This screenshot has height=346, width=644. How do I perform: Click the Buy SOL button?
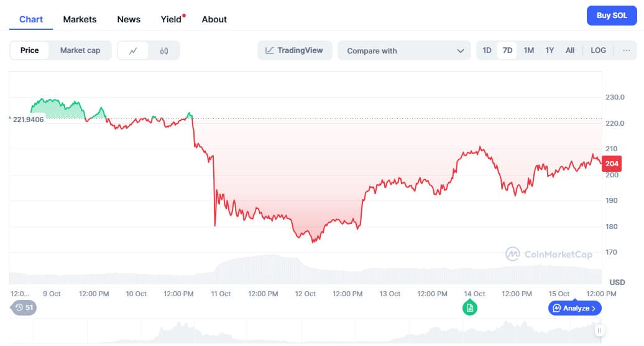tap(612, 16)
